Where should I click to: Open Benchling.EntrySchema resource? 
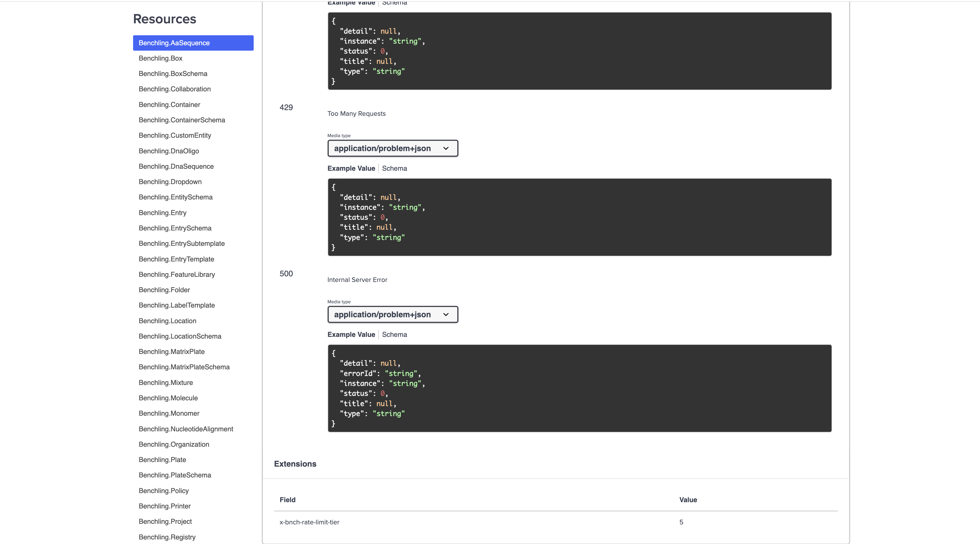coord(175,228)
